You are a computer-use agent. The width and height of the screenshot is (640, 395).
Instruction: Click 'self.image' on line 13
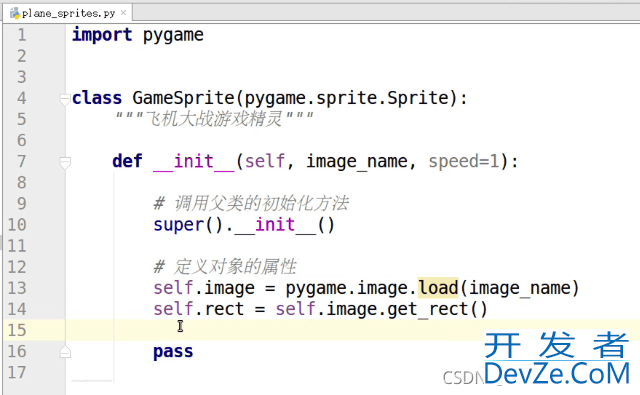pyautogui.click(x=204, y=288)
